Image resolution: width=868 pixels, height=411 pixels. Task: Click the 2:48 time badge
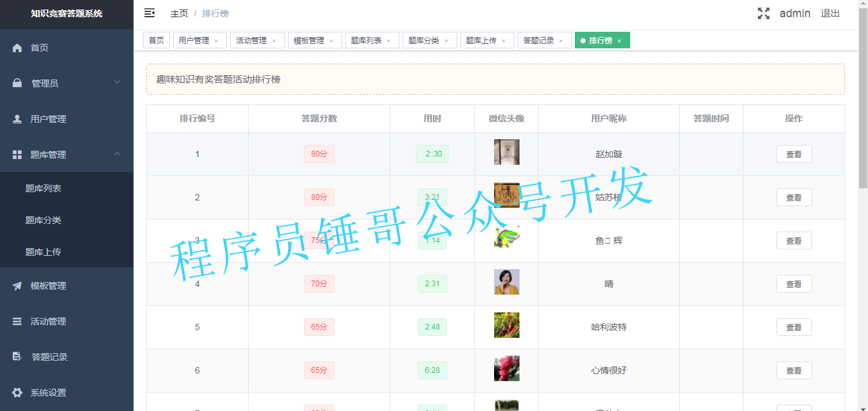point(432,327)
